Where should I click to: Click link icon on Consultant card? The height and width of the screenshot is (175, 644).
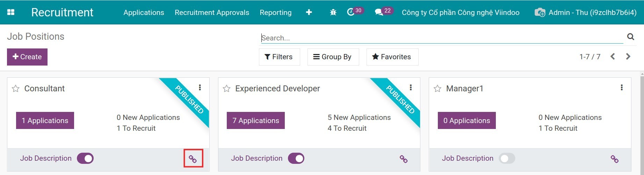[193, 159]
